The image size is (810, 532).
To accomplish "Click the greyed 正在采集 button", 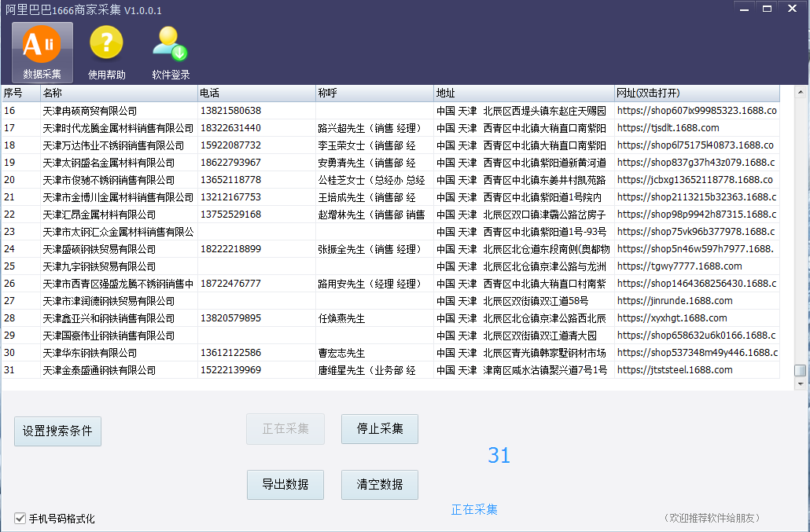I will (x=285, y=429).
